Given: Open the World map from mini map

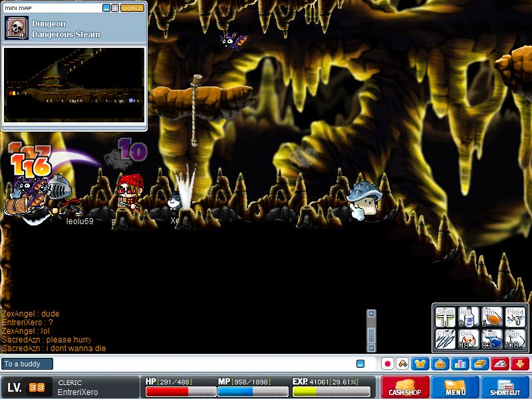Looking at the screenshot, I should (132, 8).
